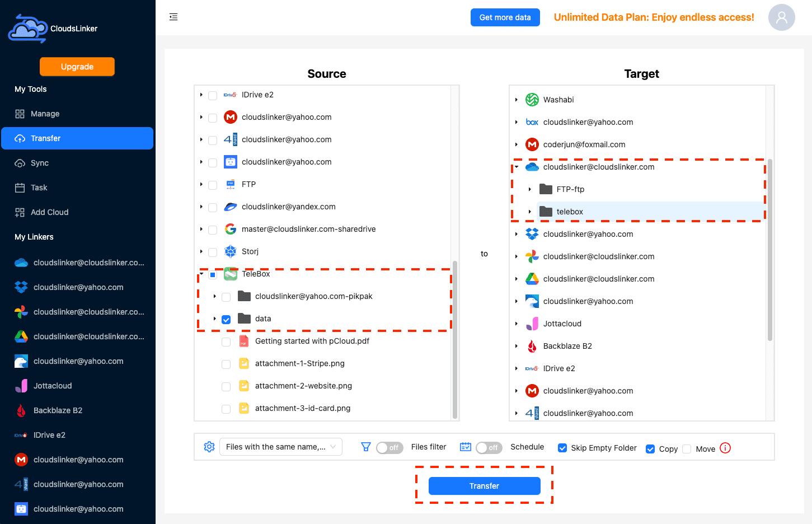Image resolution: width=812 pixels, height=524 pixels.
Task: Click the Target panel scrollbar
Action: [x=770, y=250]
